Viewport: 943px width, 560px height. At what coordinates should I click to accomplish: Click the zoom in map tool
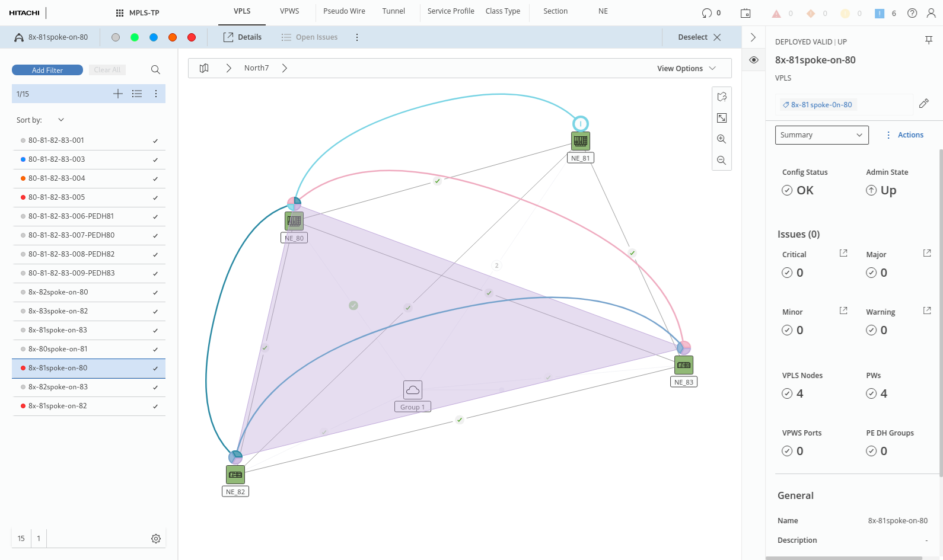(721, 139)
